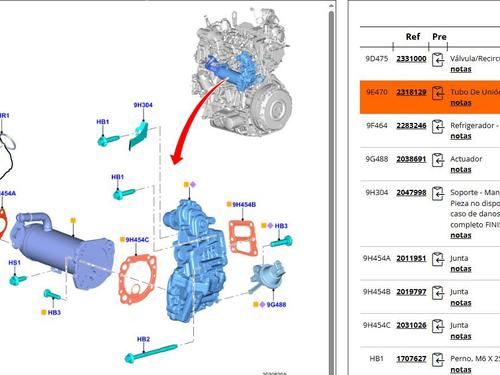
Task: Open part number 2011951
Action: coord(411,258)
